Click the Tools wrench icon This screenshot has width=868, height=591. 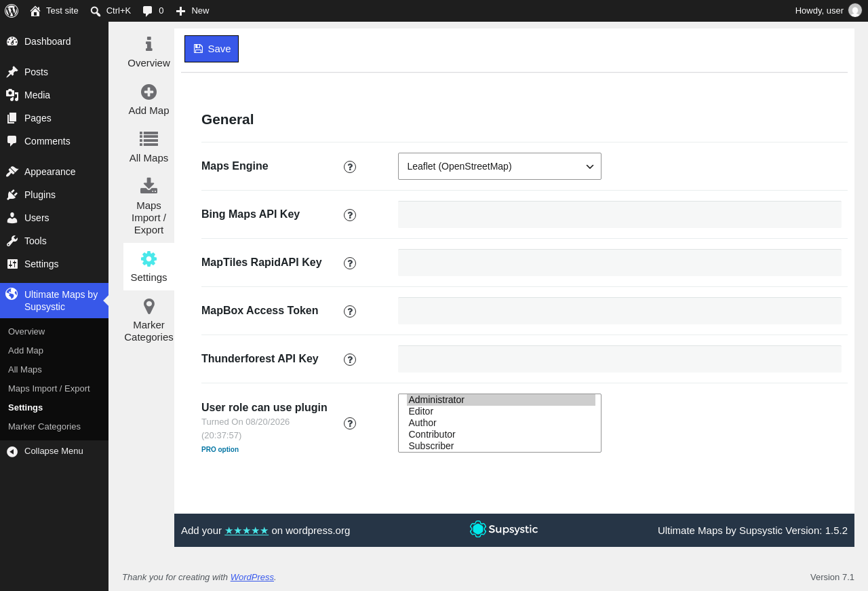(12, 241)
